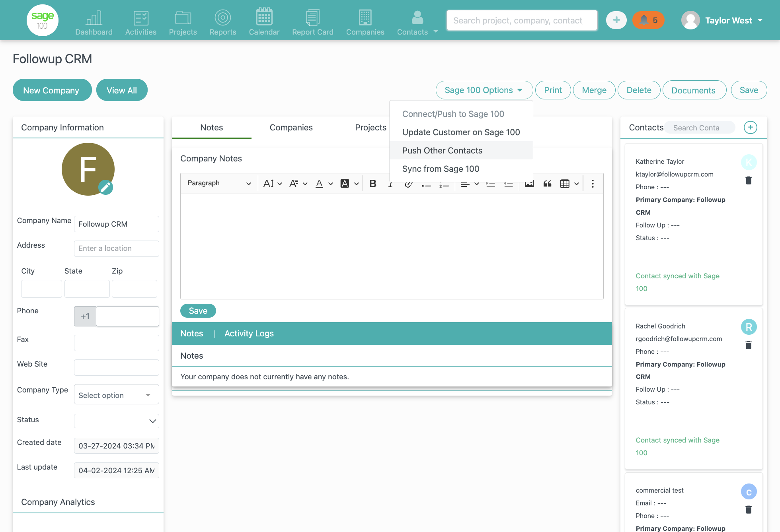This screenshot has width=780, height=532.
Task: Toggle the Sage 100 Options dropdown
Action: tap(484, 90)
